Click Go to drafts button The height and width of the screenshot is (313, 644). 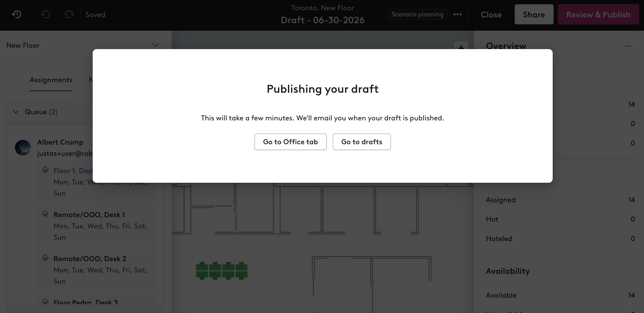click(362, 142)
